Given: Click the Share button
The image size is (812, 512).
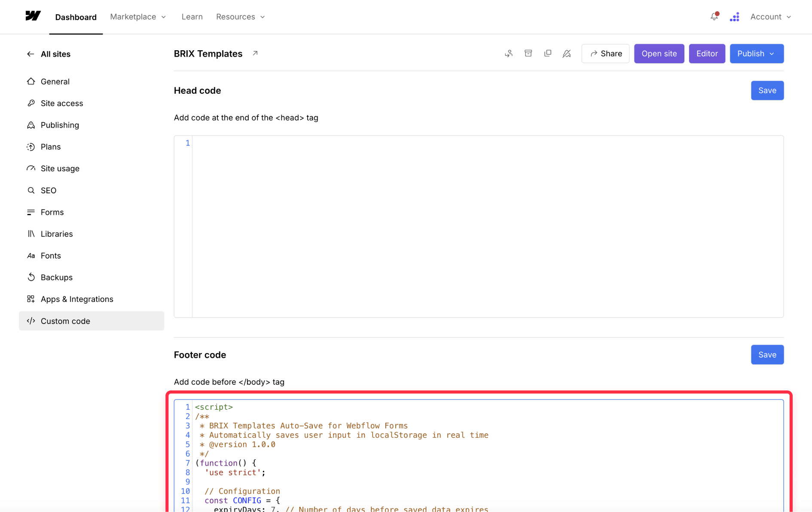Looking at the screenshot, I should click(x=605, y=54).
